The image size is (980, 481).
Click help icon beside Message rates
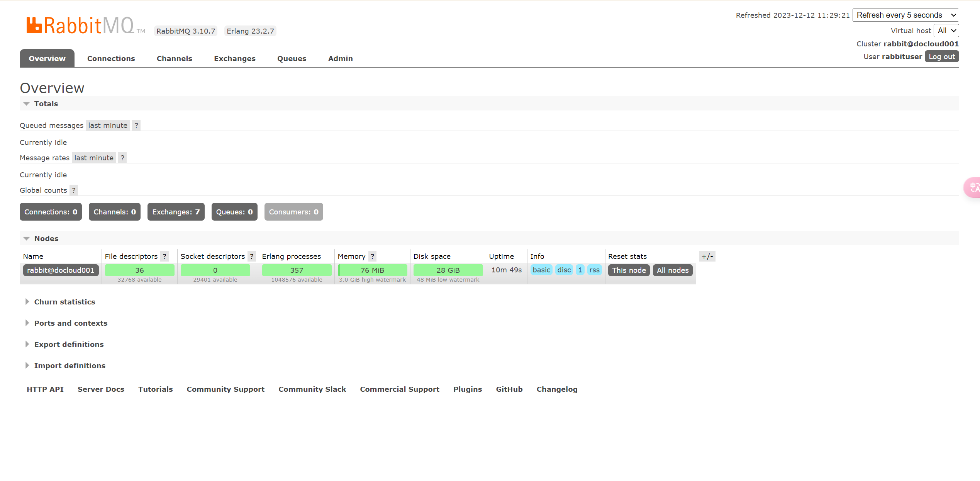[x=122, y=158]
